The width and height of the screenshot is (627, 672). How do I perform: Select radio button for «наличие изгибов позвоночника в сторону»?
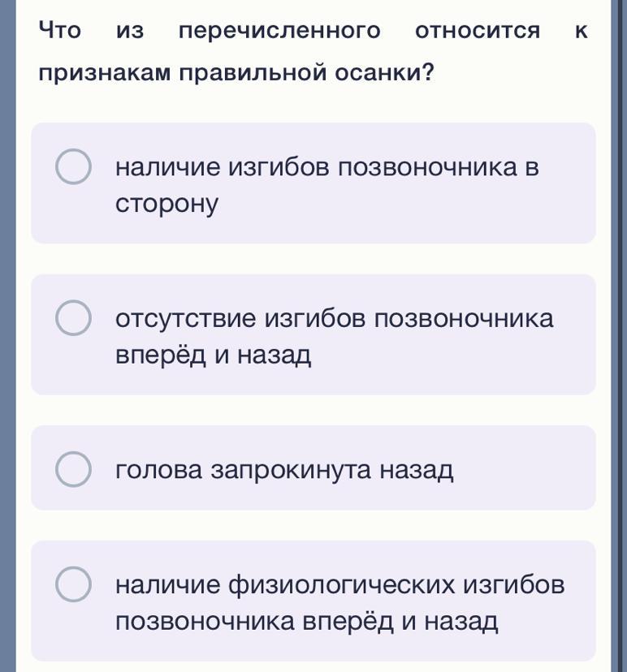73,167
